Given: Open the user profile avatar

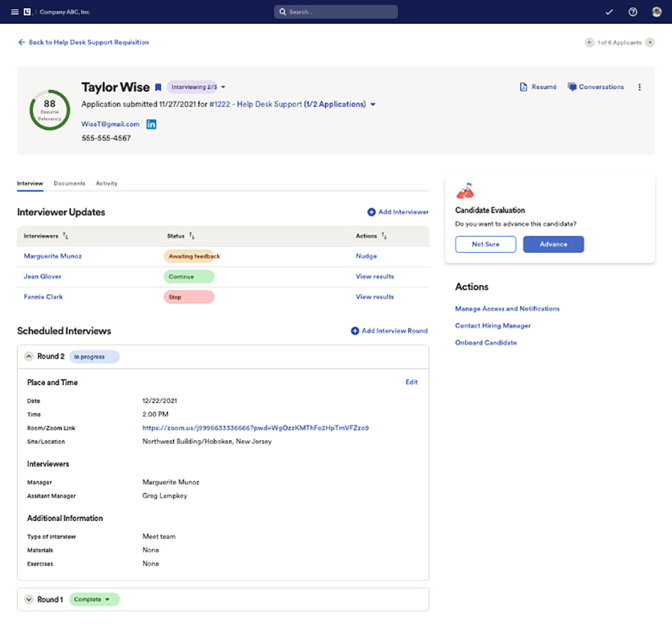Looking at the screenshot, I should pos(657,12).
